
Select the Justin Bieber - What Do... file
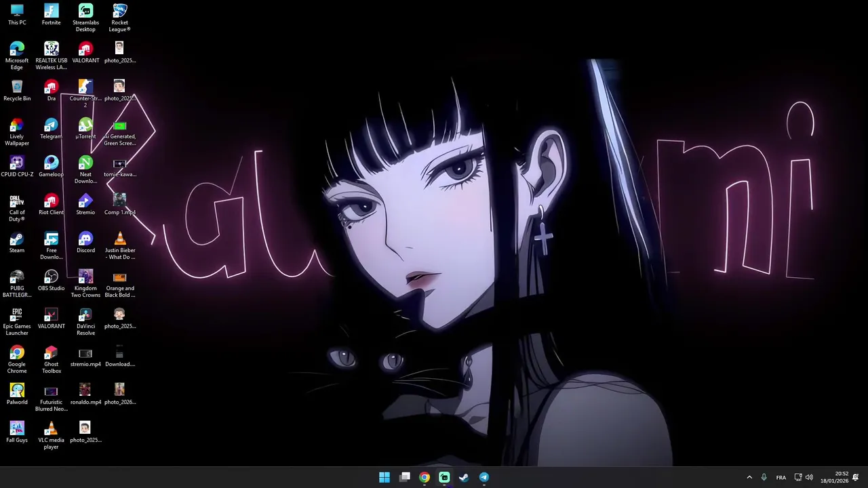(x=119, y=246)
